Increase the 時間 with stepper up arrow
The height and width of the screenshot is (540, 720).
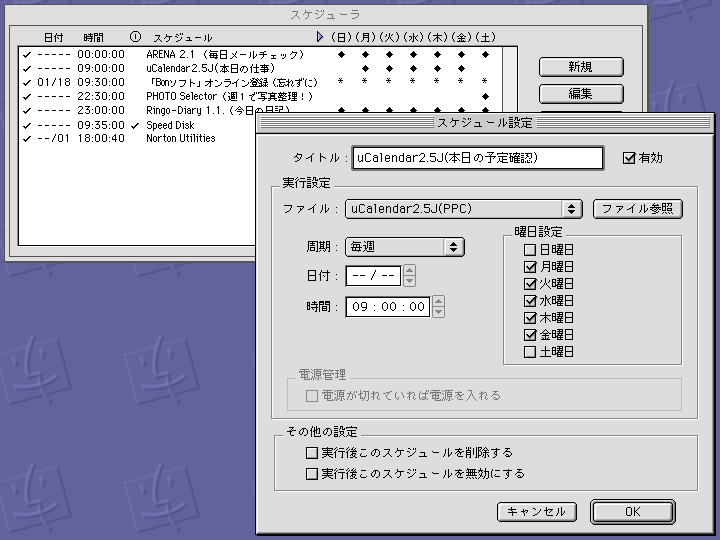(x=439, y=301)
